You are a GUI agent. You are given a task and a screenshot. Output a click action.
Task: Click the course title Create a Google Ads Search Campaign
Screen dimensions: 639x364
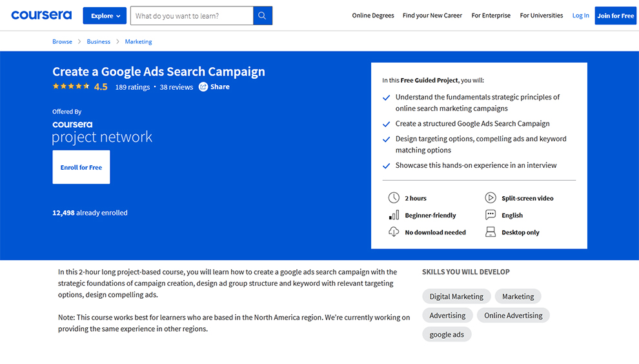coord(159,72)
